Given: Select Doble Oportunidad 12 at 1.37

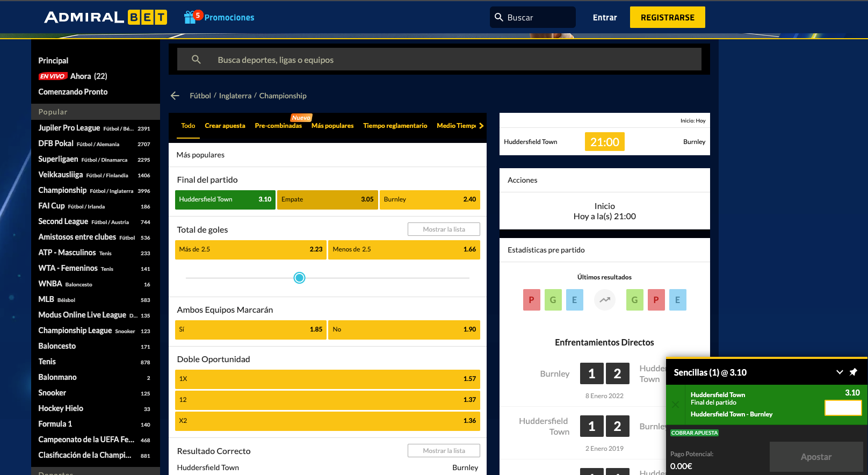Looking at the screenshot, I should tap(328, 400).
